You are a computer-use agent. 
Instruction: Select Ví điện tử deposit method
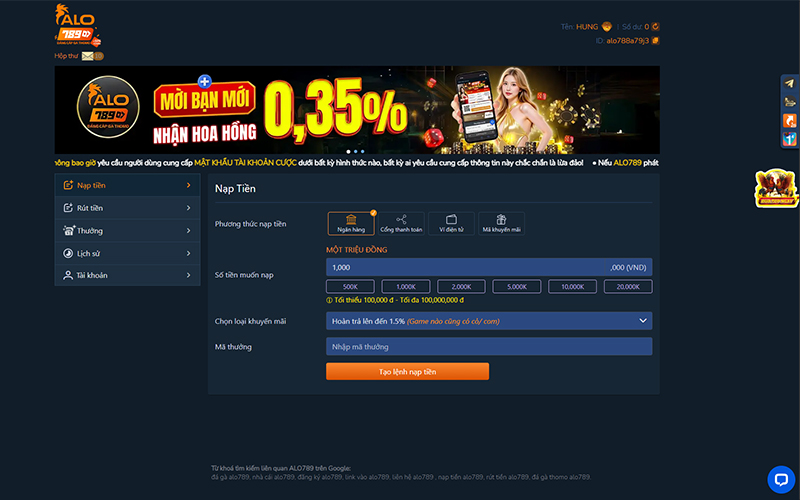pyautogui.click(x=451, y=223)
